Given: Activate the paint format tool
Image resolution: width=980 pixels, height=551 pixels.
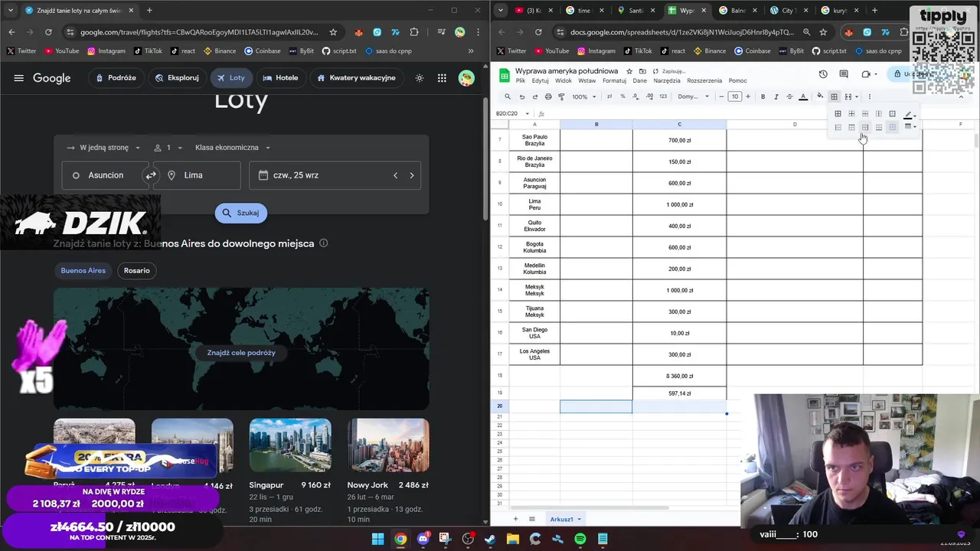Looking at the screenshot, I should tap(561, 96).
